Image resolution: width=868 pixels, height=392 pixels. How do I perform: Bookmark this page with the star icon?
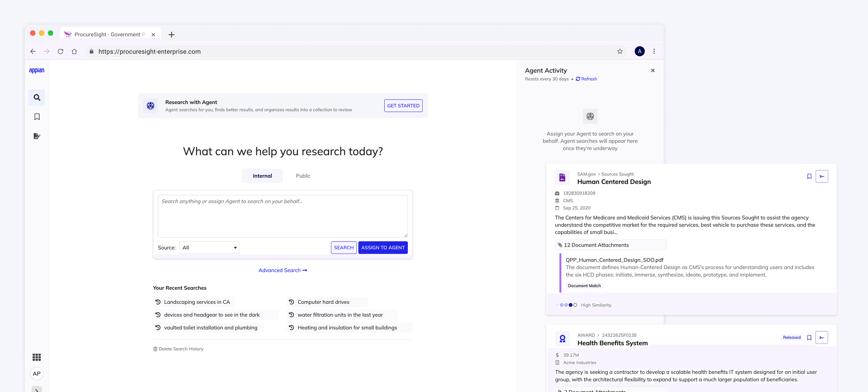point(620,51)
